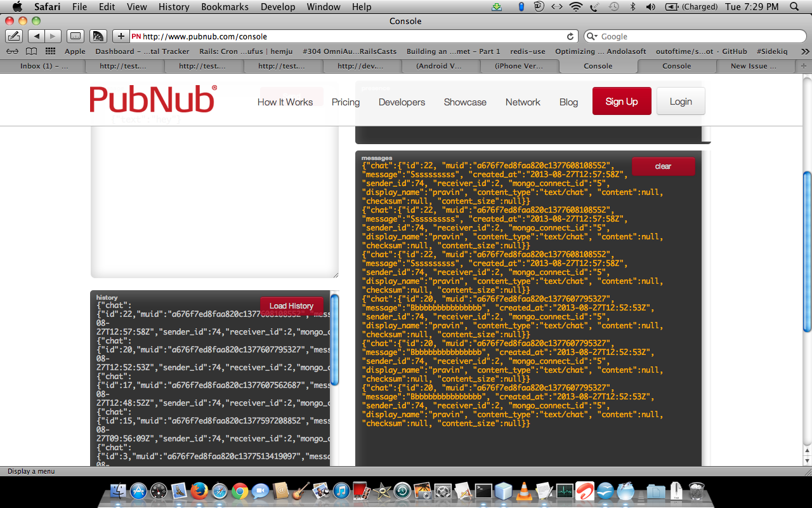Open the History menu
The height and width of the screenshot is (508, 812).
pos(174,7)
